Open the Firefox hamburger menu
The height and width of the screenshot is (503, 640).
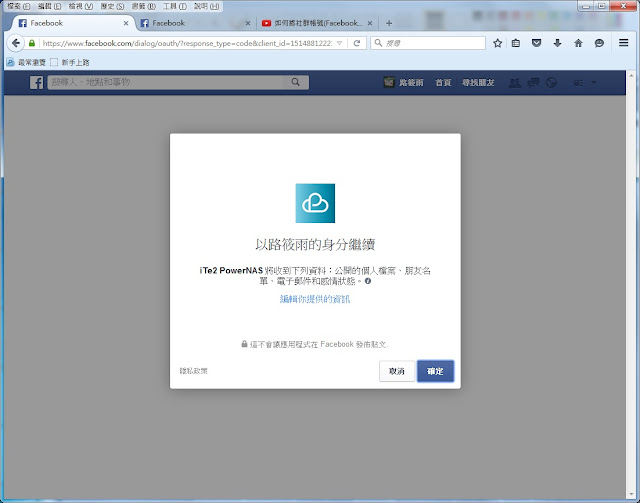[623, 42]
